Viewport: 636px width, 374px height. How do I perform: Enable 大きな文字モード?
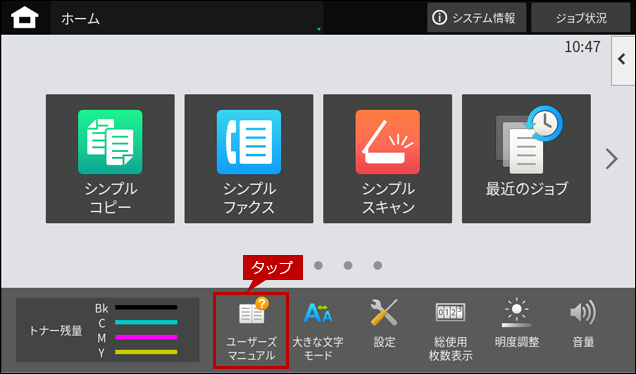click(x=318, y=330)
